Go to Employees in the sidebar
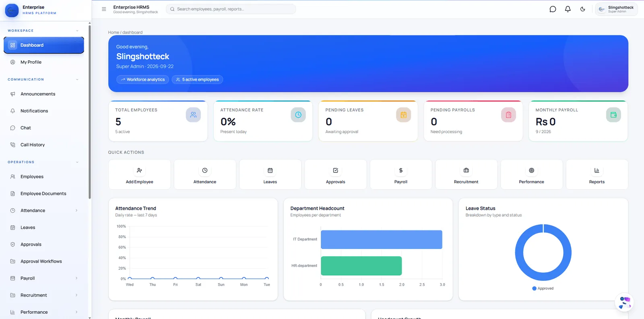The image size is (644, 319). 44,176
